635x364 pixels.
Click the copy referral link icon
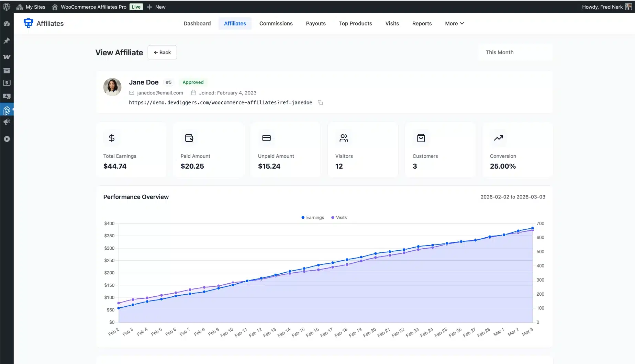pos(320,103)
